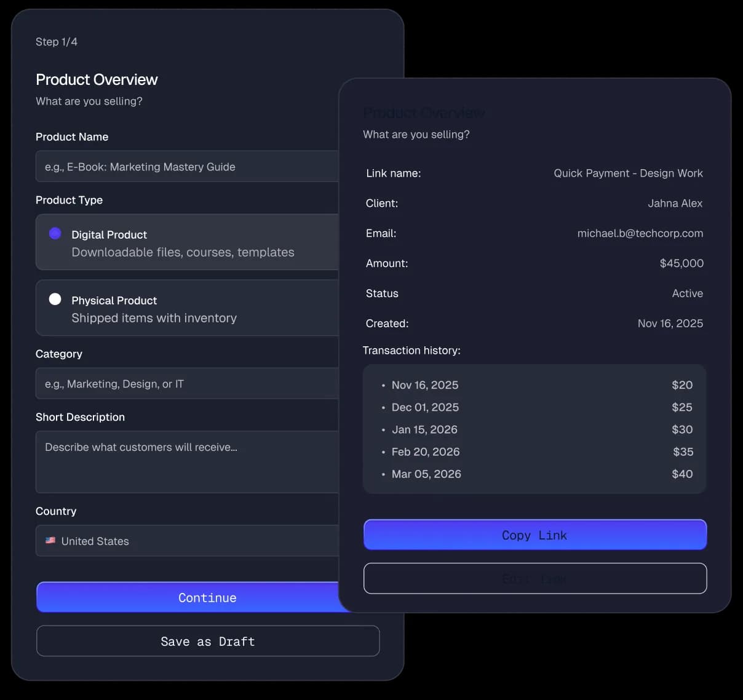743x700 pixels.
Task: Click the US flag icon in Country field
Action: 51,541
